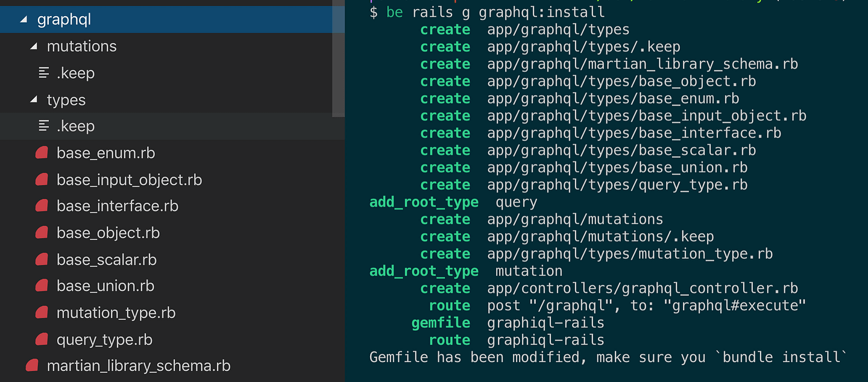Select the graphql folder row
This screenshot has height=382, width=868.
[172, 20]
